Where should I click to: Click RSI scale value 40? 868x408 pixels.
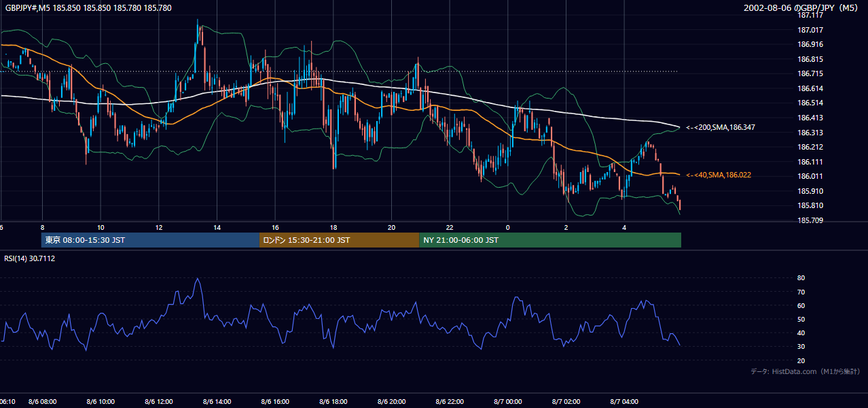point(801,333)
